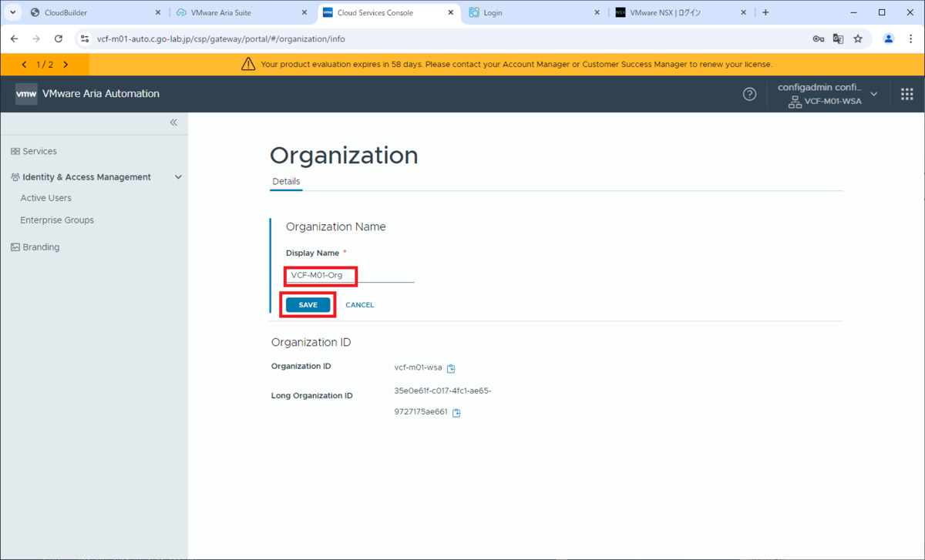Open the saved passwords key icon

pyautogui.click(x=819, y=39)
